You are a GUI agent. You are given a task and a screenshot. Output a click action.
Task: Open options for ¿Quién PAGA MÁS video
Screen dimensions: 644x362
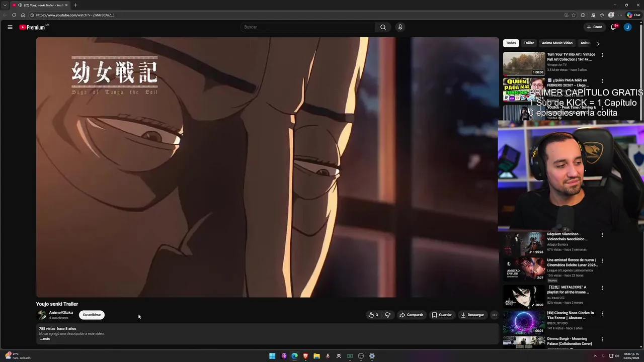pyautogui.click(x=602, y=80)
